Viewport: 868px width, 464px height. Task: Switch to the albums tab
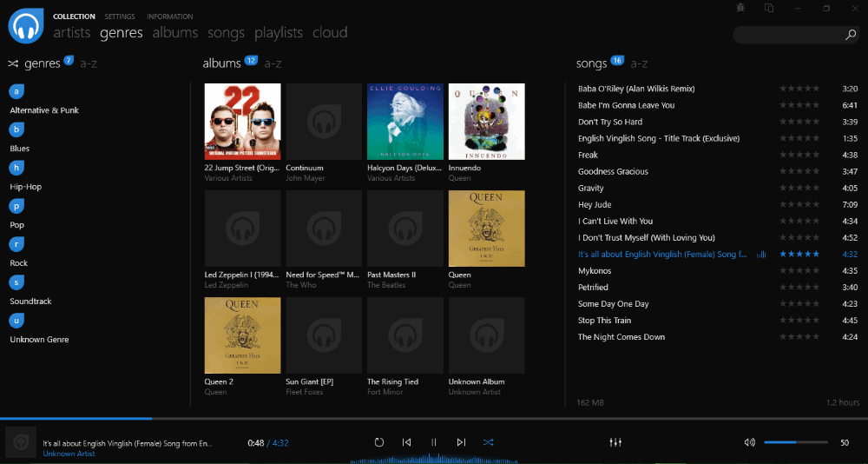(175, 33)
